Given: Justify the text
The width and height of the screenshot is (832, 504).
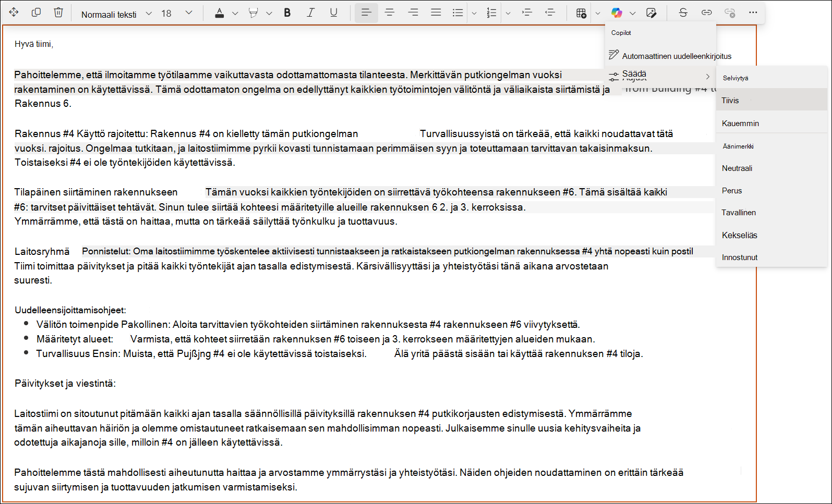Looking at the screenshot, I should click(x=436, y=13).
